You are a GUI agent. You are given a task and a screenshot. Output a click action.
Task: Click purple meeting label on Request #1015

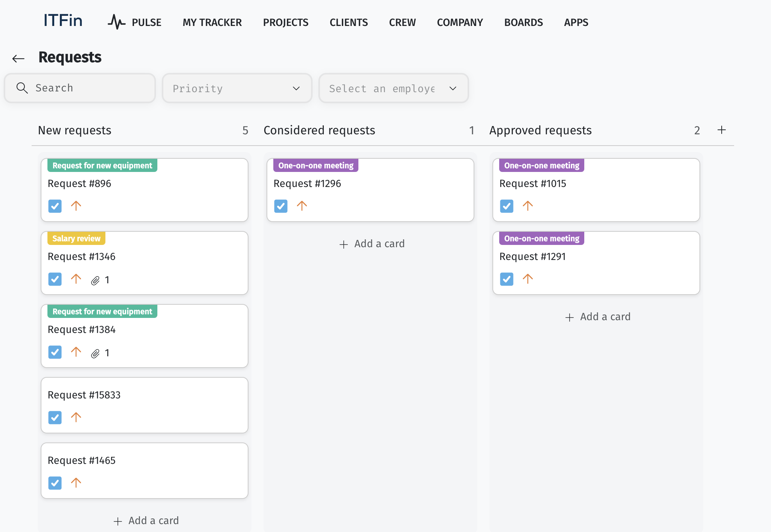[x=542, y=166]
